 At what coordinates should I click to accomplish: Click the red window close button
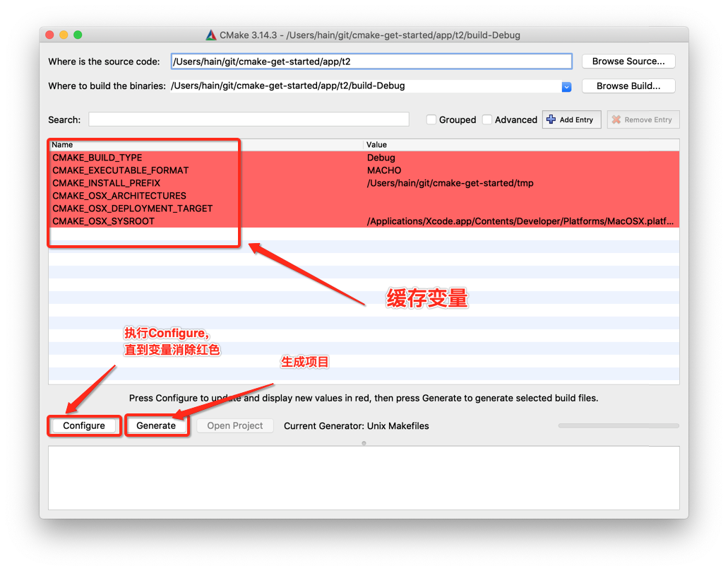click(50, 35)
